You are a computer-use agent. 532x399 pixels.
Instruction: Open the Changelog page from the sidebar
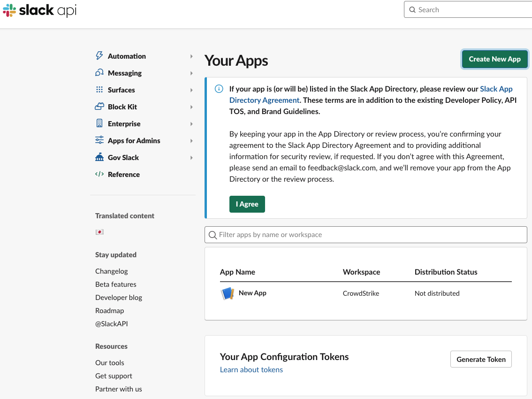coord(111,271)
